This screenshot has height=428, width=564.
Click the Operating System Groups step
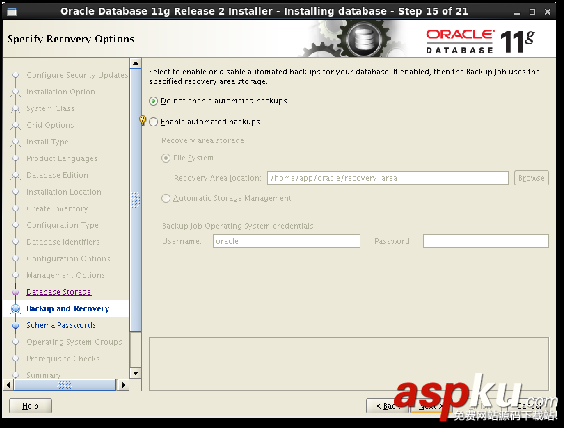coord(74,342)
